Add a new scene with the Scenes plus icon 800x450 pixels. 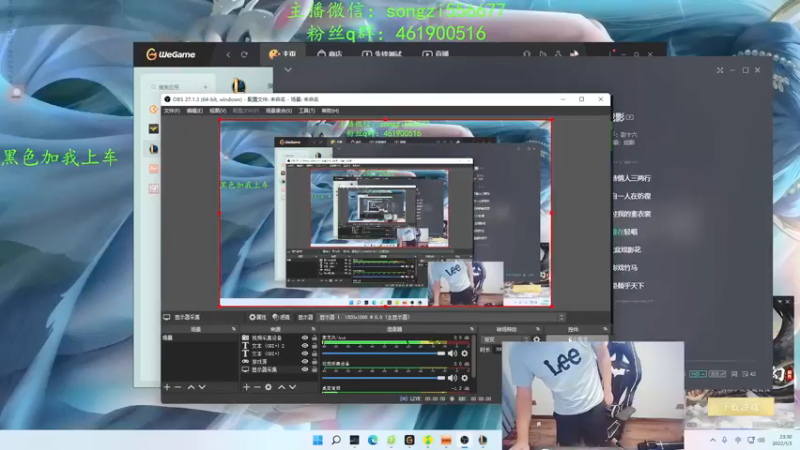coord(167,387)
